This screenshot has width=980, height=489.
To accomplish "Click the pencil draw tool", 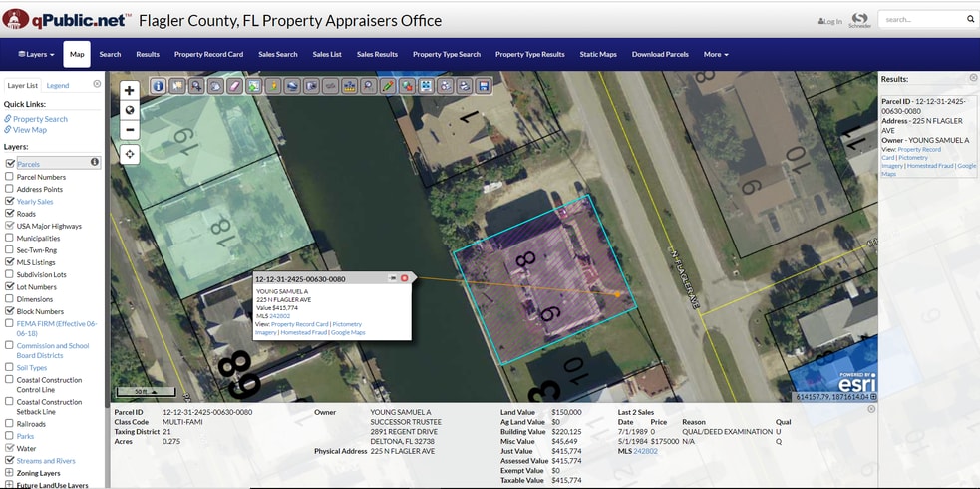I will pyautogui.click(x=388, y=86).
